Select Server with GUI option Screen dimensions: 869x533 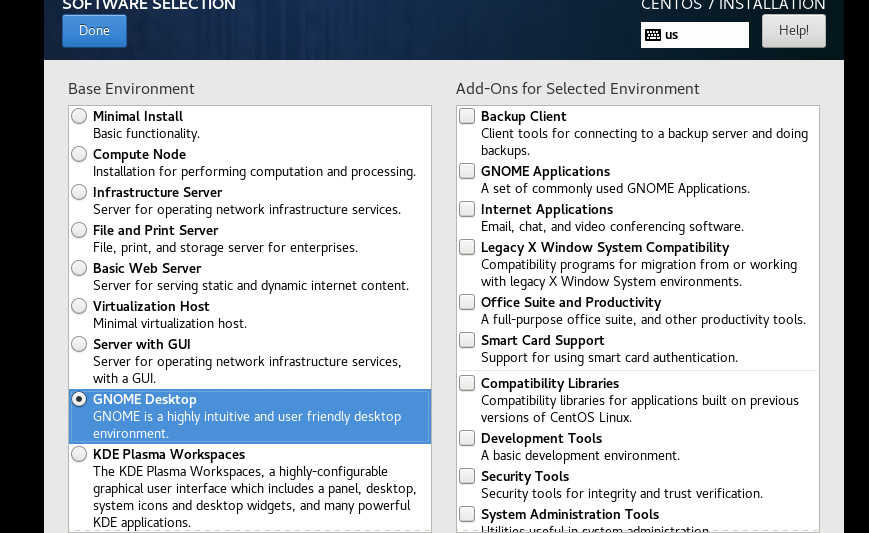coord(79,345)
